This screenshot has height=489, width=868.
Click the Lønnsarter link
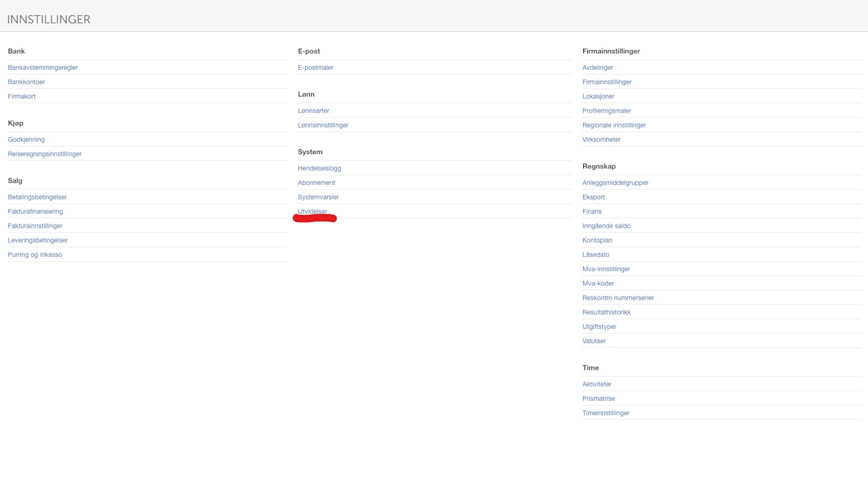click(314, 111)
